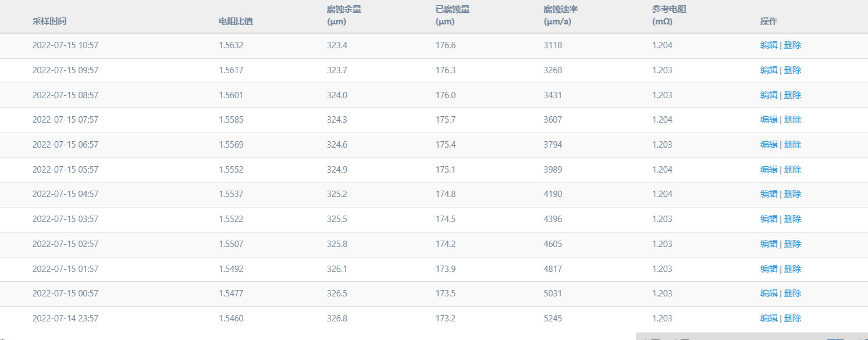Screen dimensions: 868x340
Task: Delete the row with resistance ratio 1.5537
Action: click(x=792, y=194)
